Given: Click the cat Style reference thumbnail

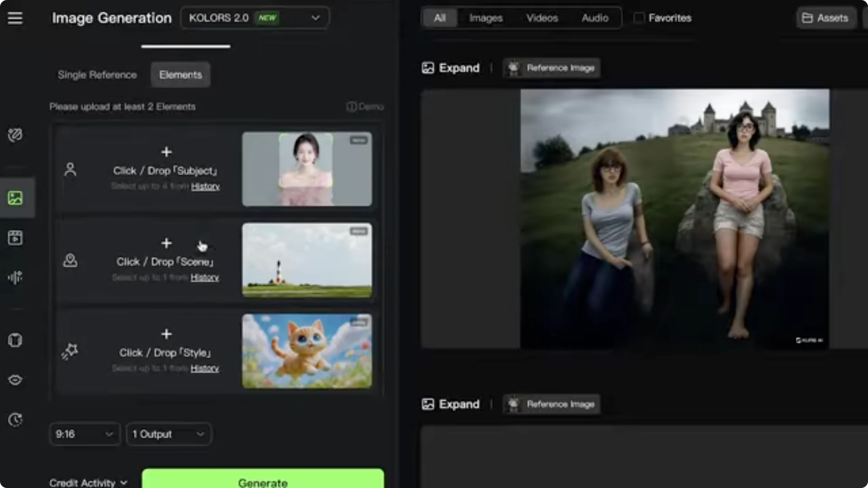Looking at the screenshot, I should point(307,351).
